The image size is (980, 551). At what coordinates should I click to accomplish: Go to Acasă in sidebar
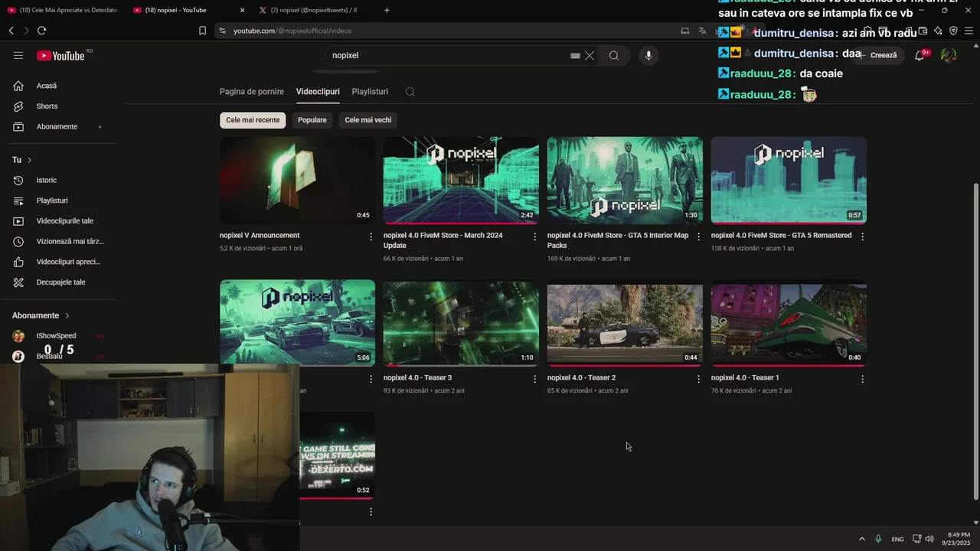61,86
